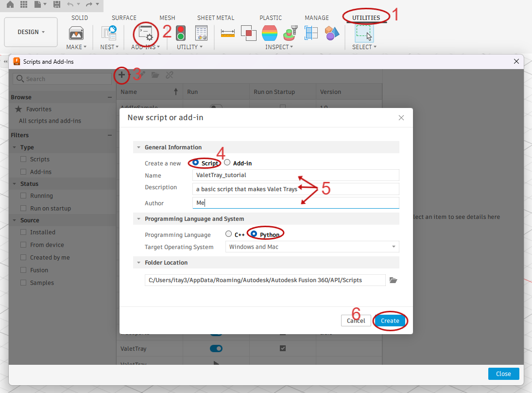Viewport: 532px width, 393px height.
Task: Check the From device source filter
Action: pyautogui.click(x=23, y=245)
